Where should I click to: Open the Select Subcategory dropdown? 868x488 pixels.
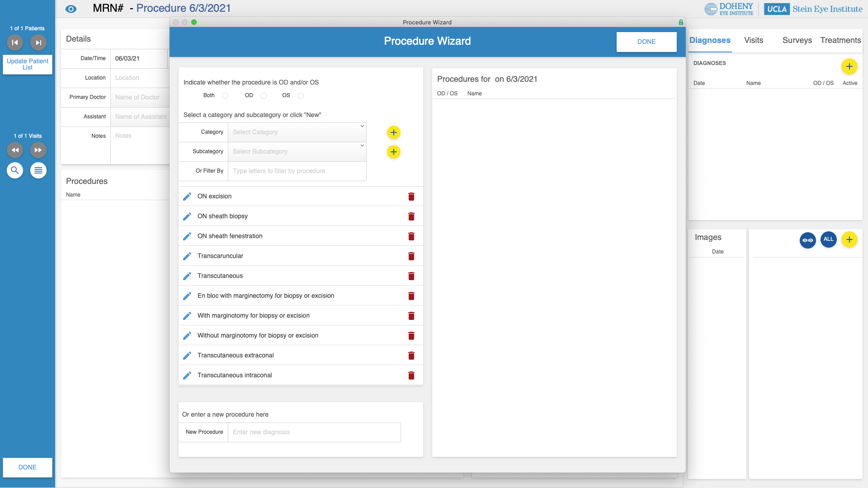coord(297,152)
